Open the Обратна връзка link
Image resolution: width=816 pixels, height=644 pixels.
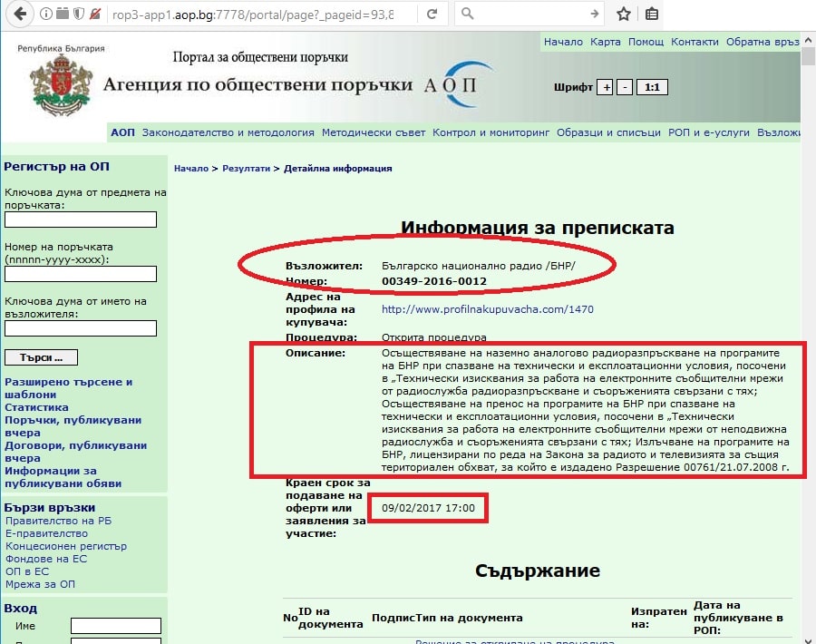(x=763, y=42)
